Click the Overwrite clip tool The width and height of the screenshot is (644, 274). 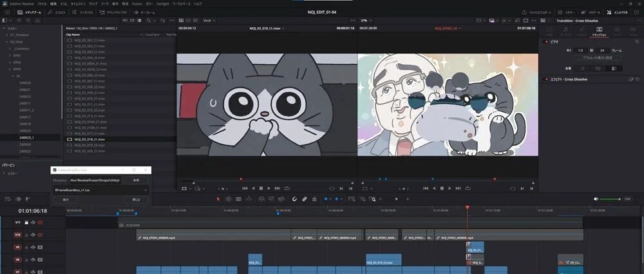(x=270, y=199)
